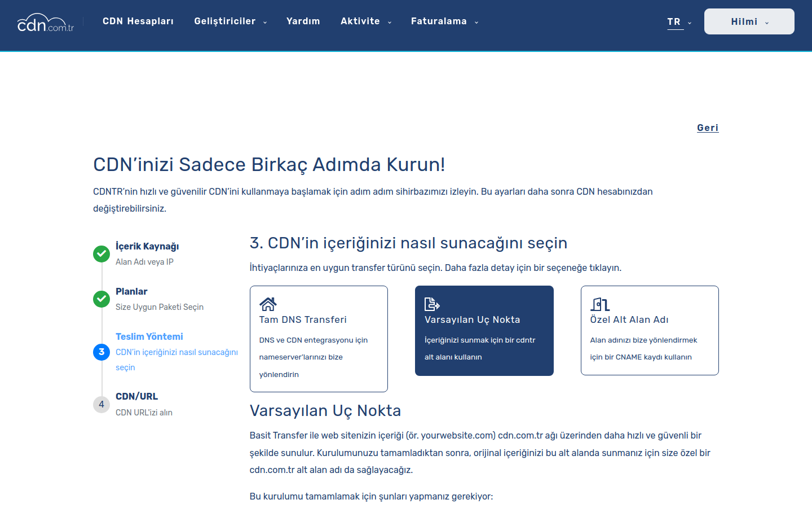Open the Yardım menu item
812x508 pixels.
click(x=303, y=21)
